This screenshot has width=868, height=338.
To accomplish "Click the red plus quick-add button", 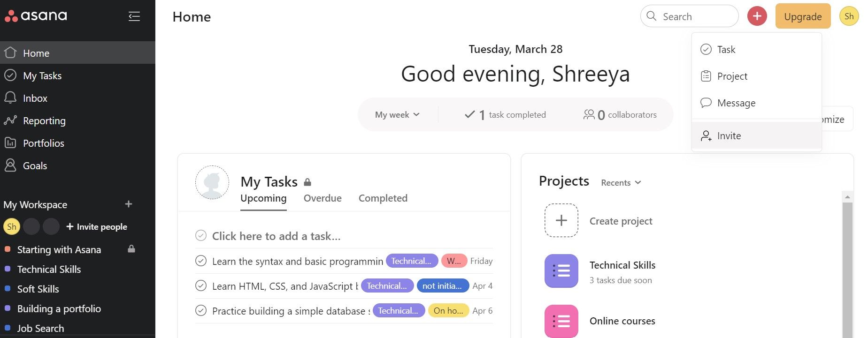I will coord(757,16).
